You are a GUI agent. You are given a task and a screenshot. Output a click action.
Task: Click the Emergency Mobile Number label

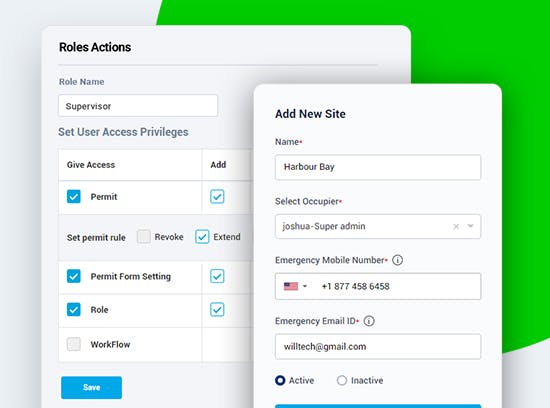point(330,260)
